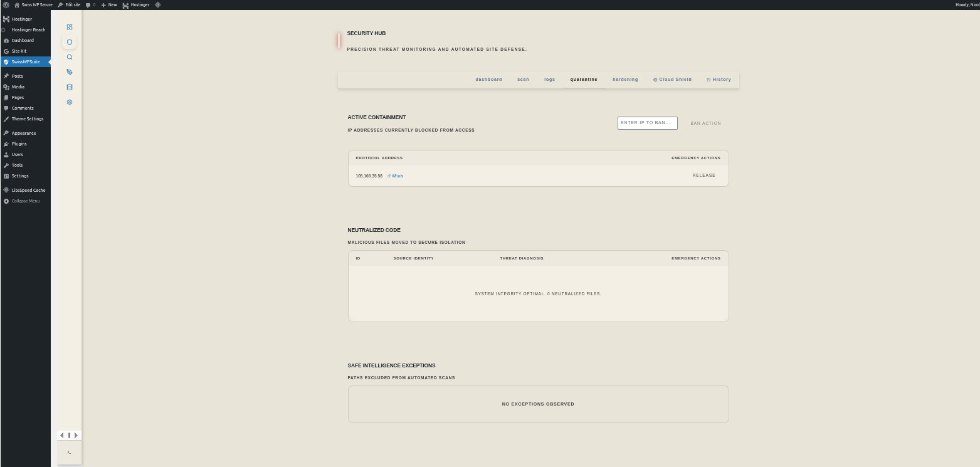Switch to the Cloud Shield tab
This screenshot has height=467, width=980.
coord(672,80)
